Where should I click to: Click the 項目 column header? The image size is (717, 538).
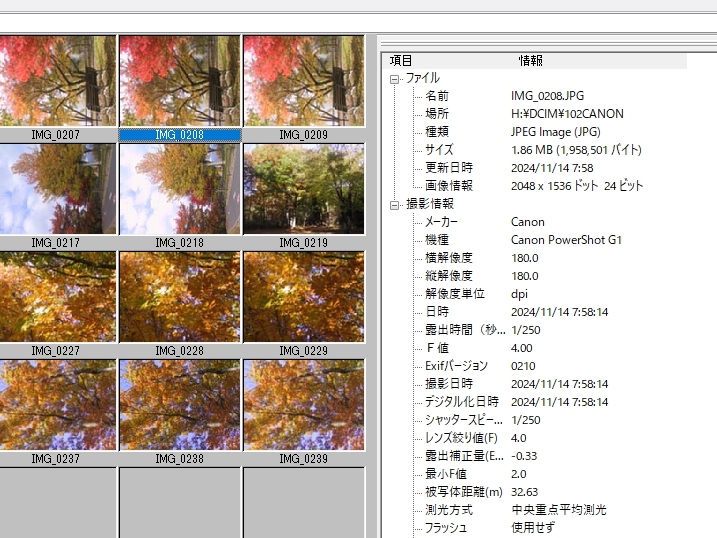click(x=401, y=60)
